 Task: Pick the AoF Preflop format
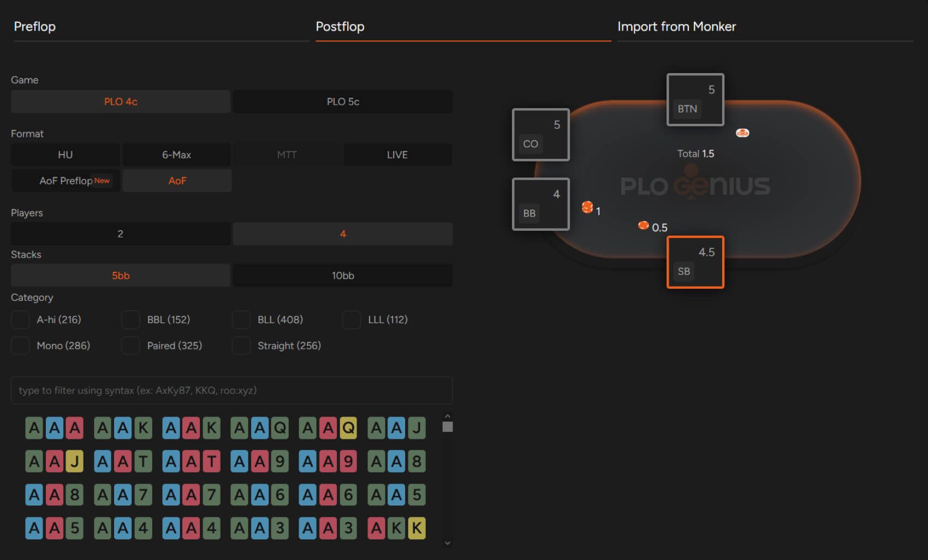66,181
